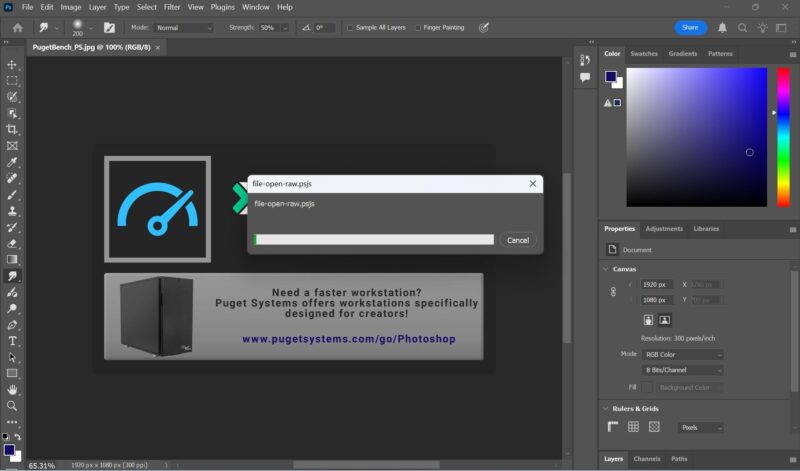Go to Photoshop Home screen
The height and width of the screenshot is (471, 800).
click(x=17, y=28)
